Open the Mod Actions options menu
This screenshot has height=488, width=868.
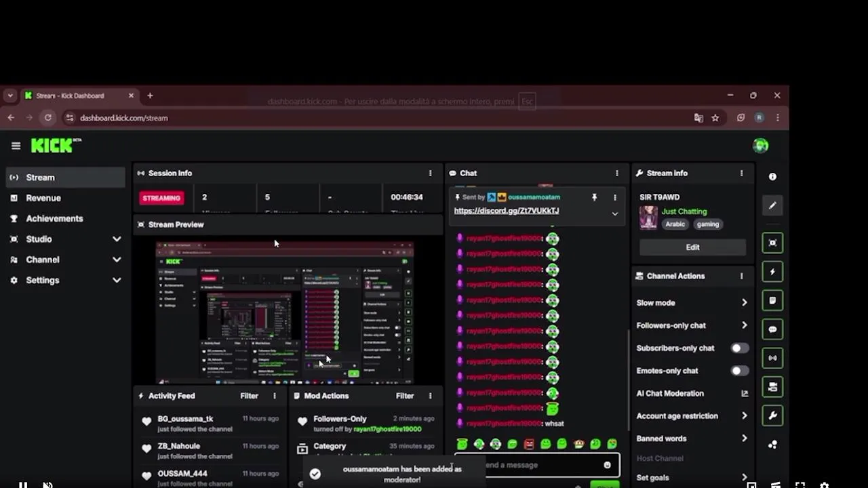pyautogui.click(x=430, y=396)
